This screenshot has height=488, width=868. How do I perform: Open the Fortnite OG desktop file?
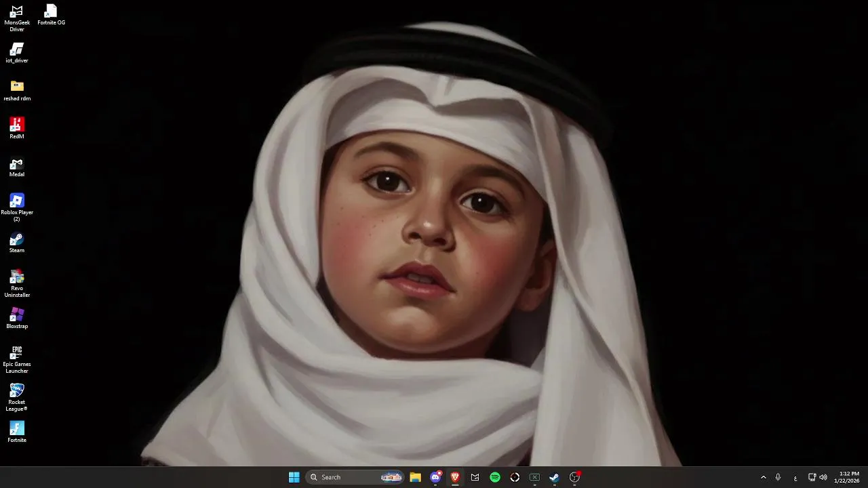[x=51, y=15]
